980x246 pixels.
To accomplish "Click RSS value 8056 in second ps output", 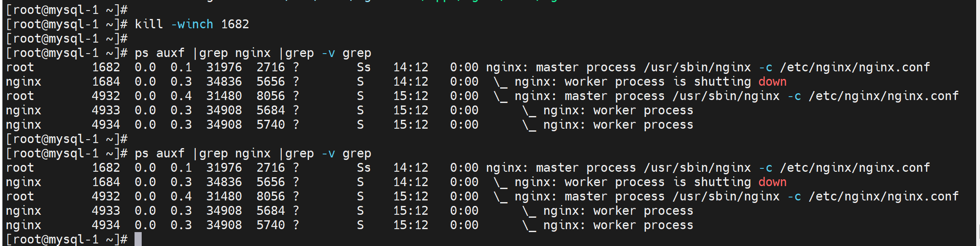I will pyautogui.click(x=271, y=197).
